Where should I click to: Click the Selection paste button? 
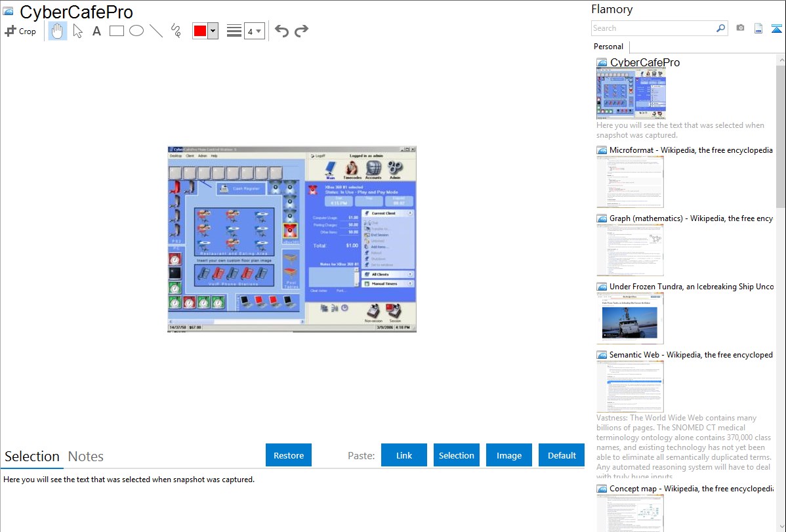click(457, 455)
